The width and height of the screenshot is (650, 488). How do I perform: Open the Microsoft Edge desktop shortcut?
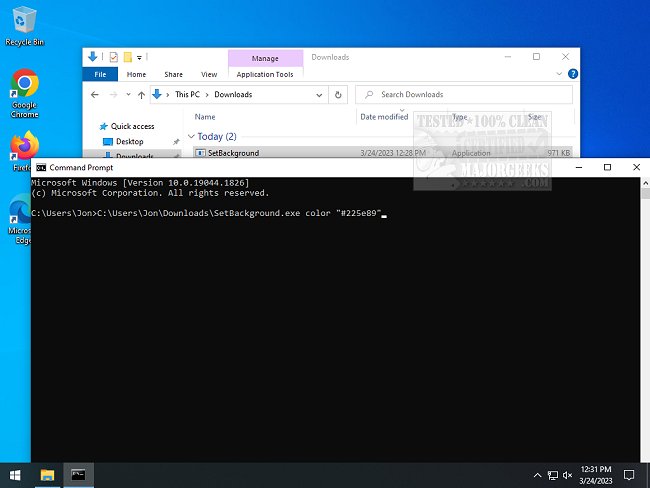pos(19,219)
